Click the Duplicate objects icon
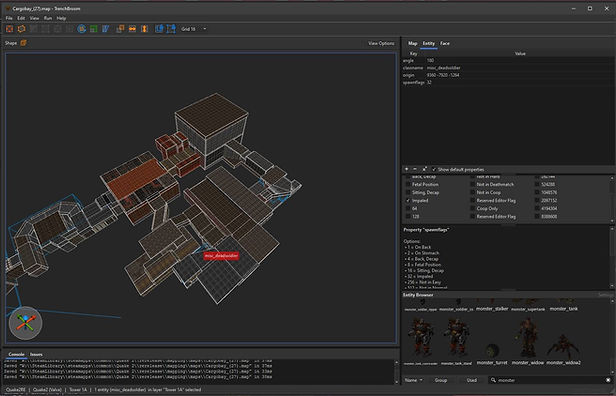 [121, 29]
